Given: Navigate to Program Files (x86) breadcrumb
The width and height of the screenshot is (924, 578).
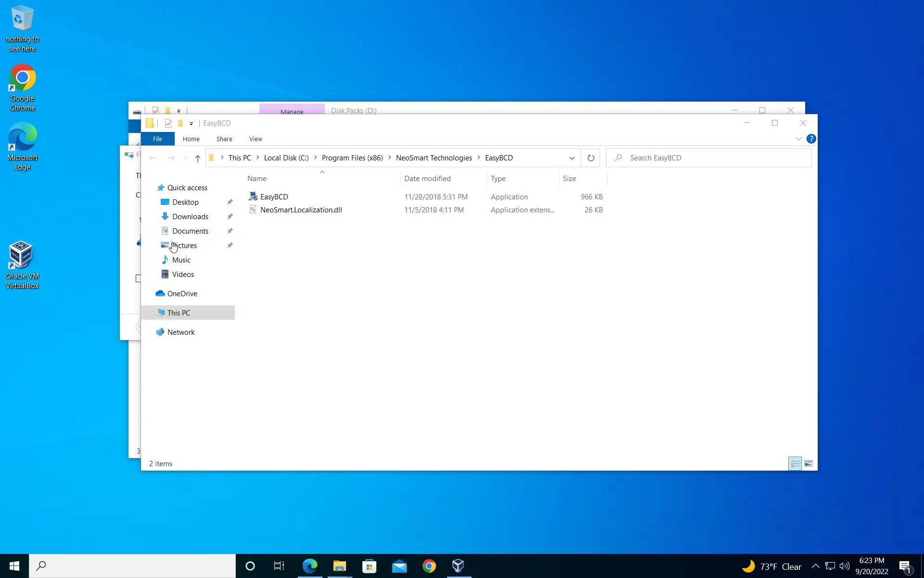Looking at the screenshot, I should 352,158.
